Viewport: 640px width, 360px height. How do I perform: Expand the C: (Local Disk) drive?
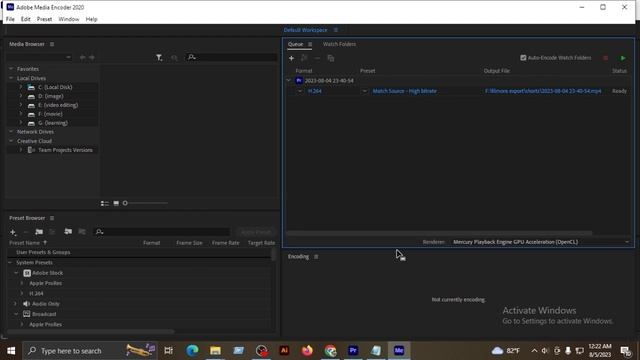click(x=21, y=87)
